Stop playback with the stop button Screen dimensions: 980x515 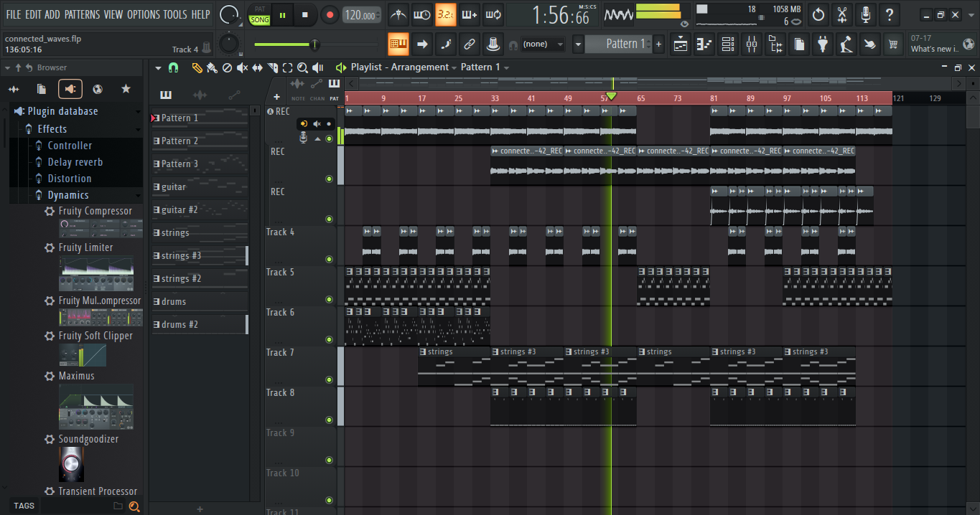[x=305, y=14]
